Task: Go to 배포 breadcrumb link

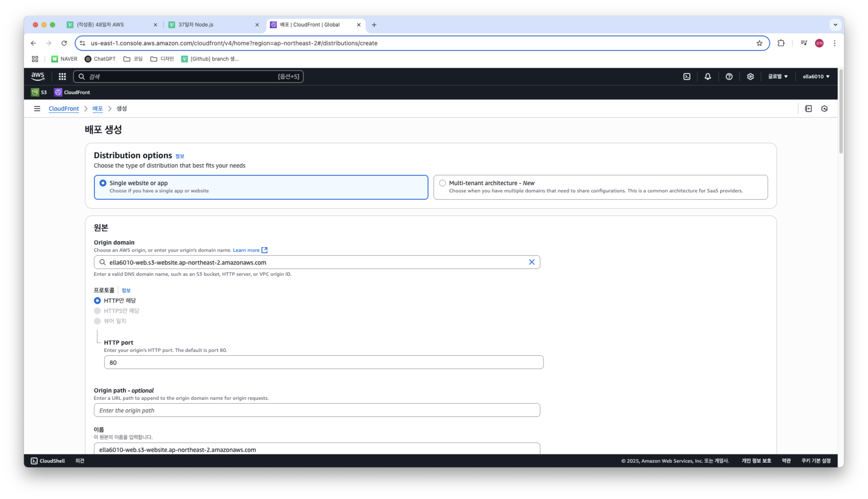Action: point(98,109)
